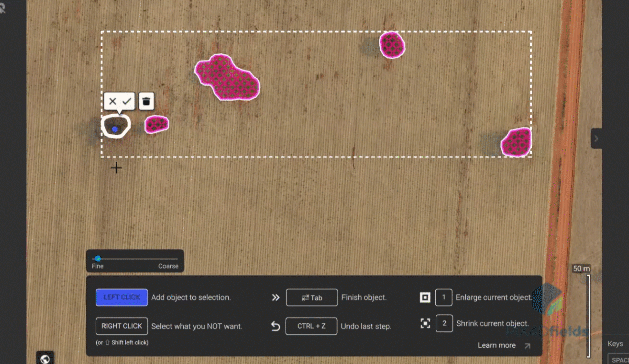Click the double chevron Finish icon
The height and width of the screenshot is (364, 629).
[276, 297]
